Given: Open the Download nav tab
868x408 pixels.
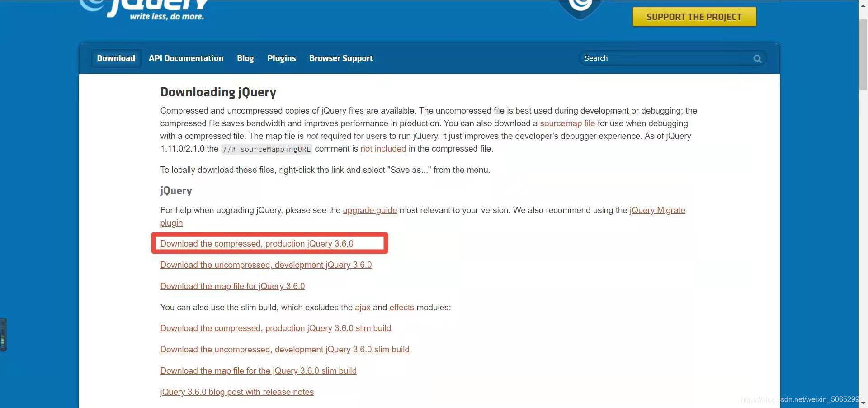Looking at the screenshot, I should pyautogui.click(x=116, y=58).
